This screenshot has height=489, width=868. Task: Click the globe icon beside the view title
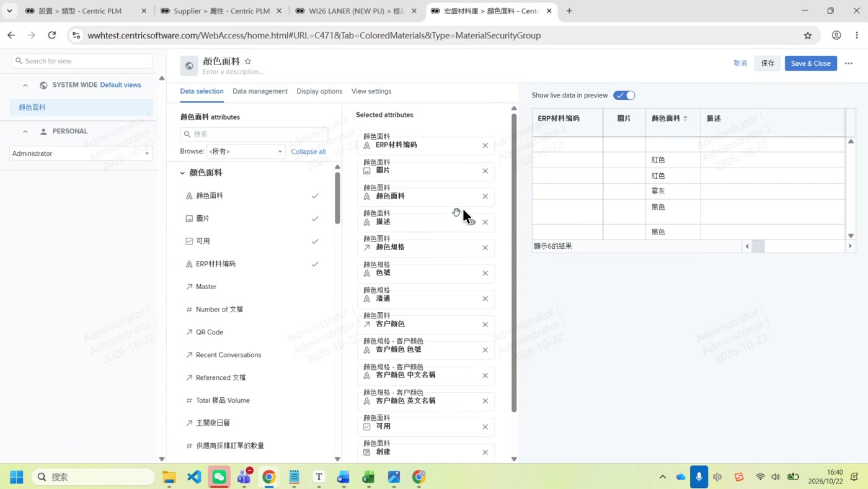pos(189,65)
